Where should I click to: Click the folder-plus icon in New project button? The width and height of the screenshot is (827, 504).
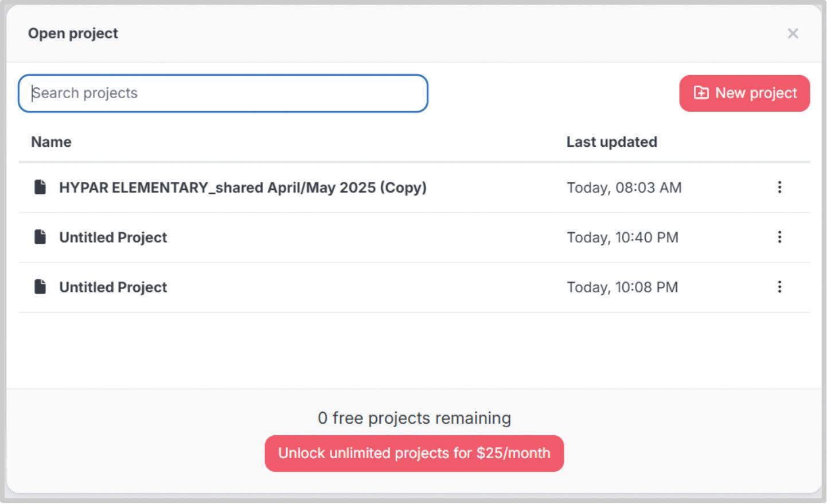pos(701,93)
